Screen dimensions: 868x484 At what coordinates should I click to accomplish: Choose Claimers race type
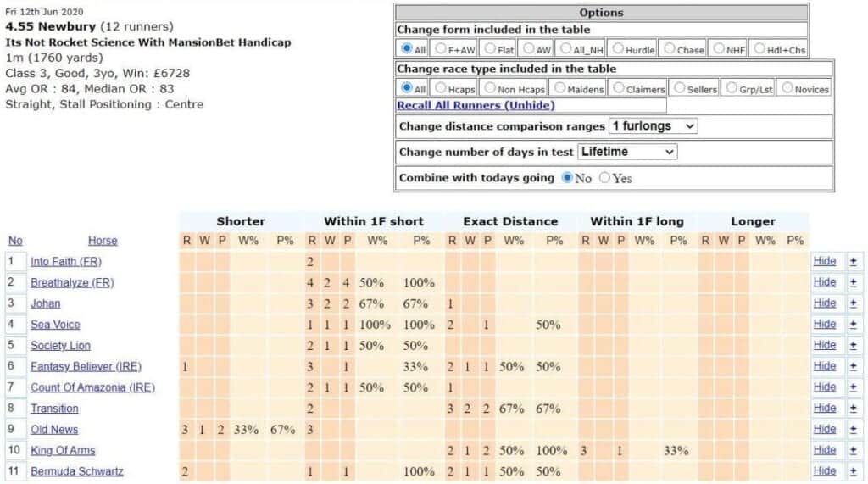619,88
